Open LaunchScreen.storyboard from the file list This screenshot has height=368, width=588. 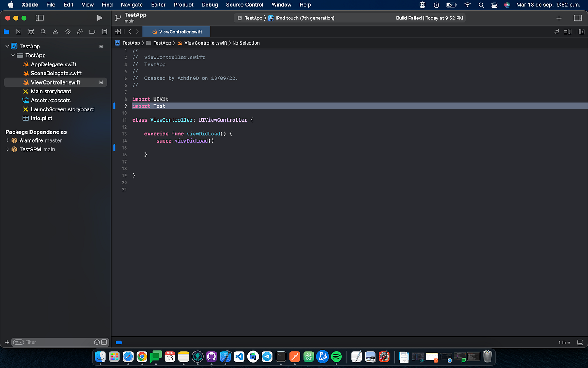point(63,109)
